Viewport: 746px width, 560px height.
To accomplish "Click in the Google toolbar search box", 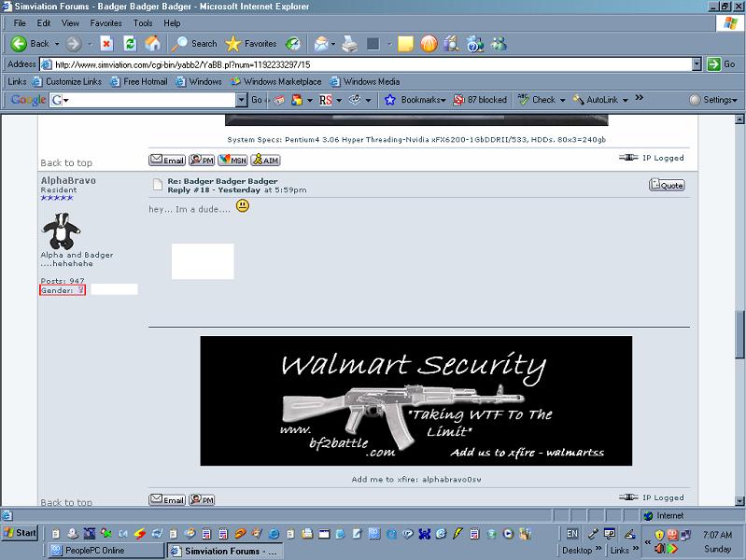I will click(x=150, y=100).
